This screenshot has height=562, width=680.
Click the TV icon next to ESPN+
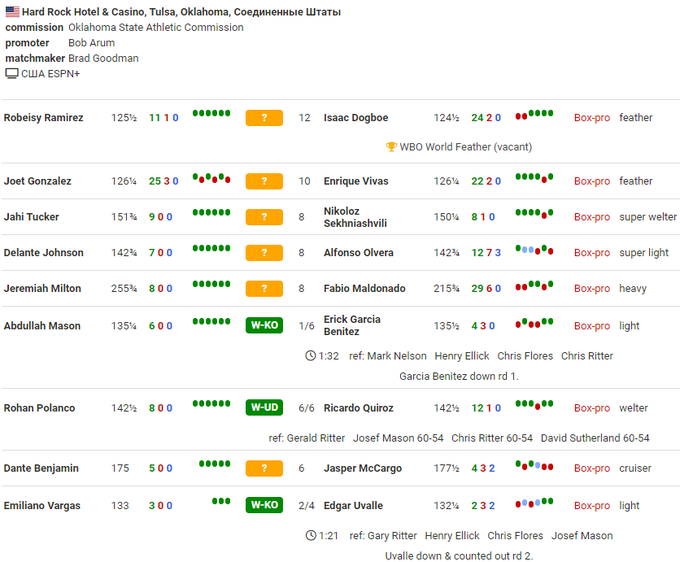[x=12, y=73]
